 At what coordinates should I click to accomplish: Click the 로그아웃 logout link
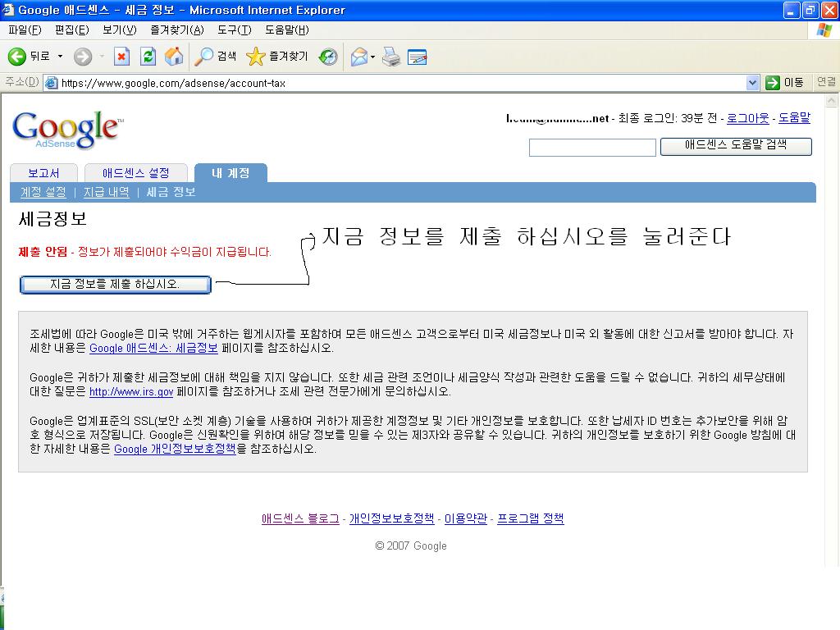click(747, 118)
